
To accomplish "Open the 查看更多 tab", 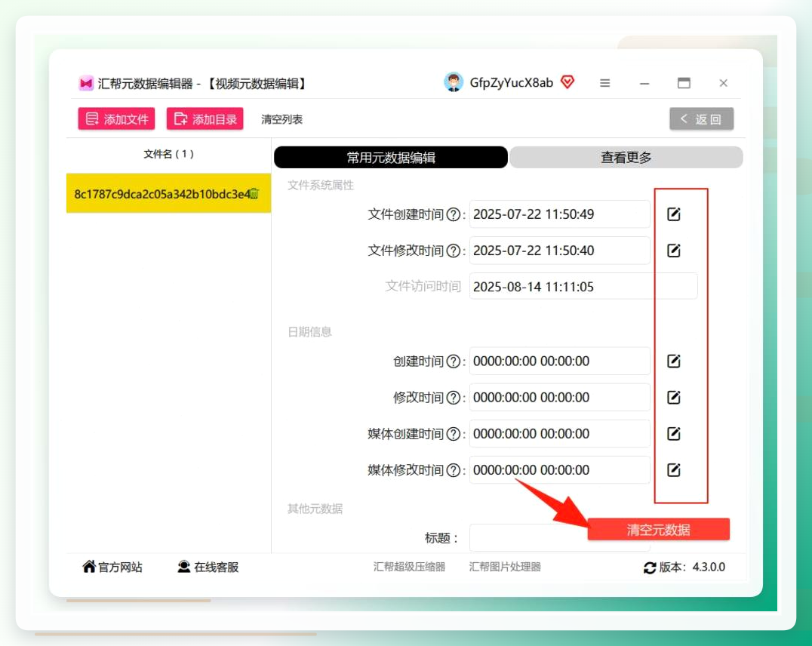I will [626, 158].
